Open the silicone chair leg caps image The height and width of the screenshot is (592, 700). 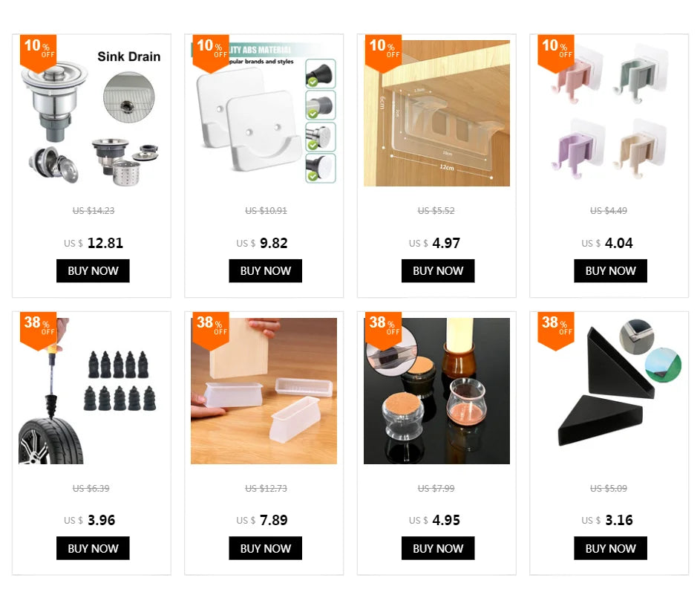pyautogui.click(x=264, y=391)
